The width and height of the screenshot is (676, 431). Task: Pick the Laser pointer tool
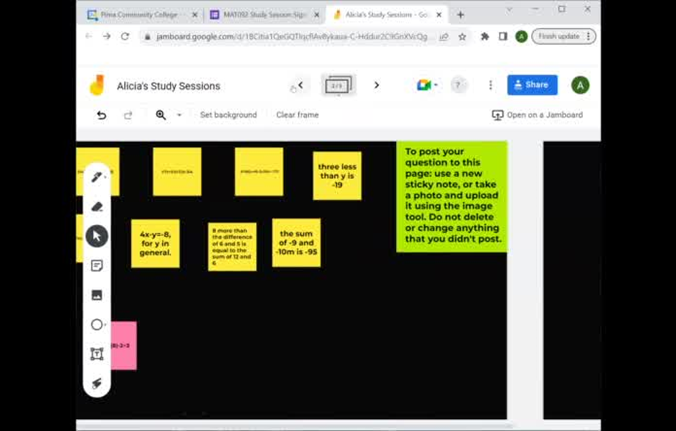point(96,383)
